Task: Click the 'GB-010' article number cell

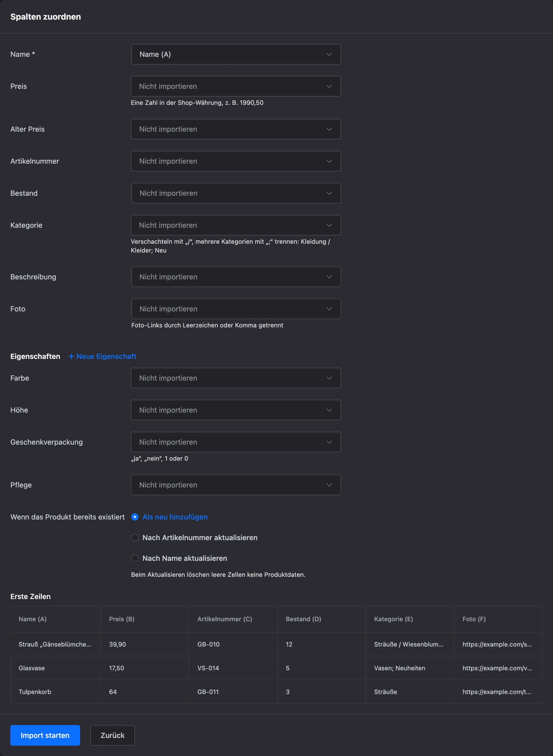Action: pos(233,644)
